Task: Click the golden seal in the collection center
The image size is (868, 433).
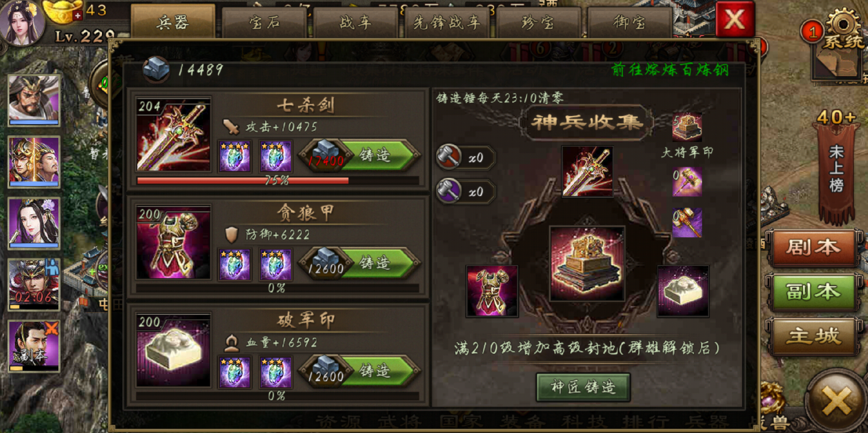Action: click(x=587, y=263)
